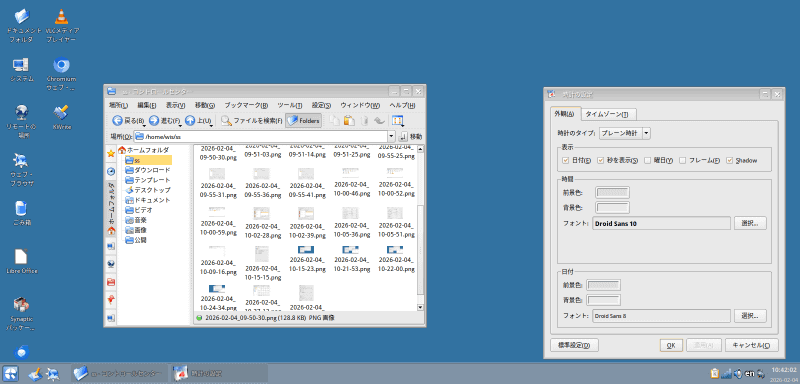Open the 編集 edit menu
800x384 pixels.
pyautogui.click(x=146, y=105)
